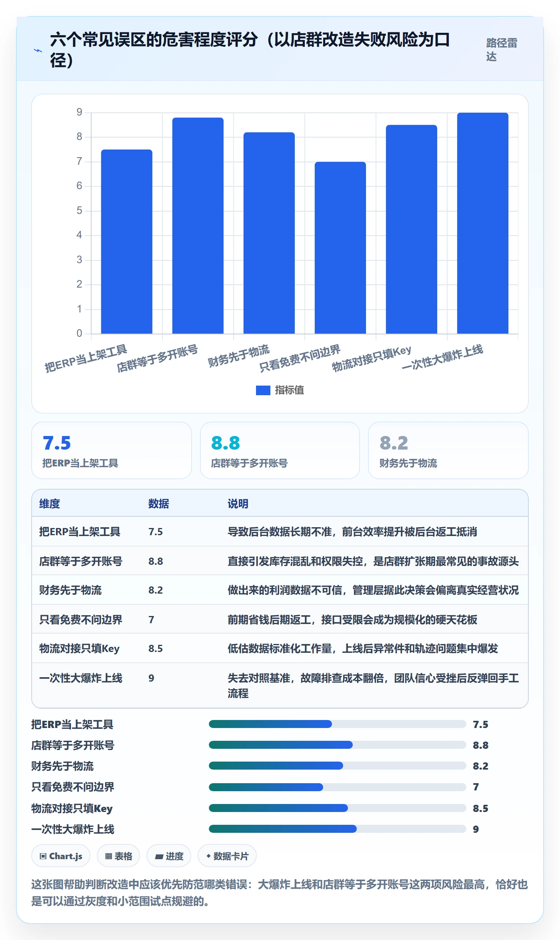The width and height of the screenshot is (560, 940).
Task: Pick the chart bar for 一次性大爆炸上线
Action: (x=482, y=223)
